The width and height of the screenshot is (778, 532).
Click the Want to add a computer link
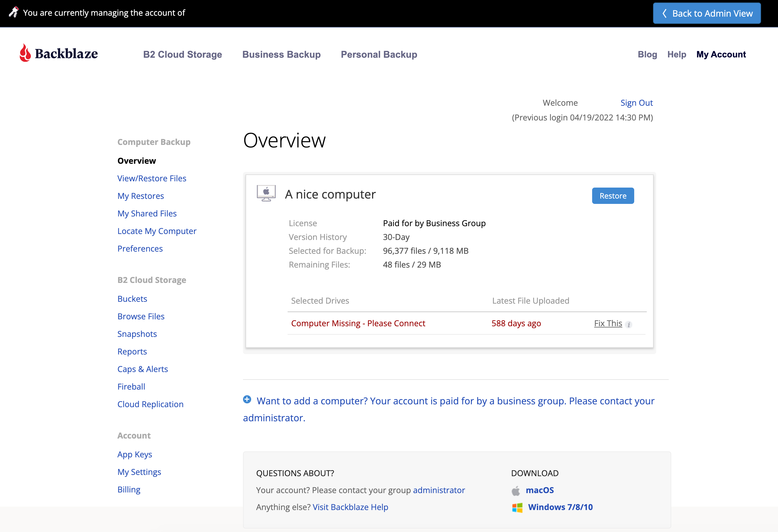[449, 409]
